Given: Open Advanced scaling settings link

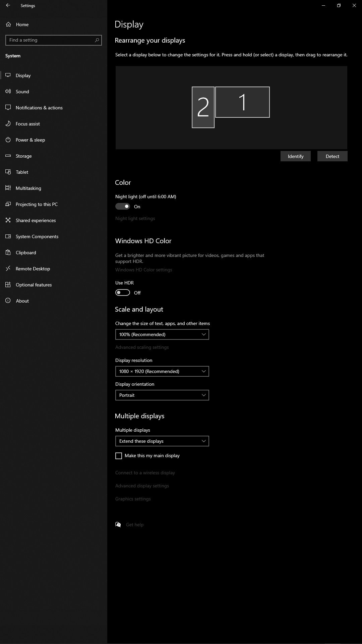Looking at the screenshot, I should pyautogui.click(x=142, y=347).
